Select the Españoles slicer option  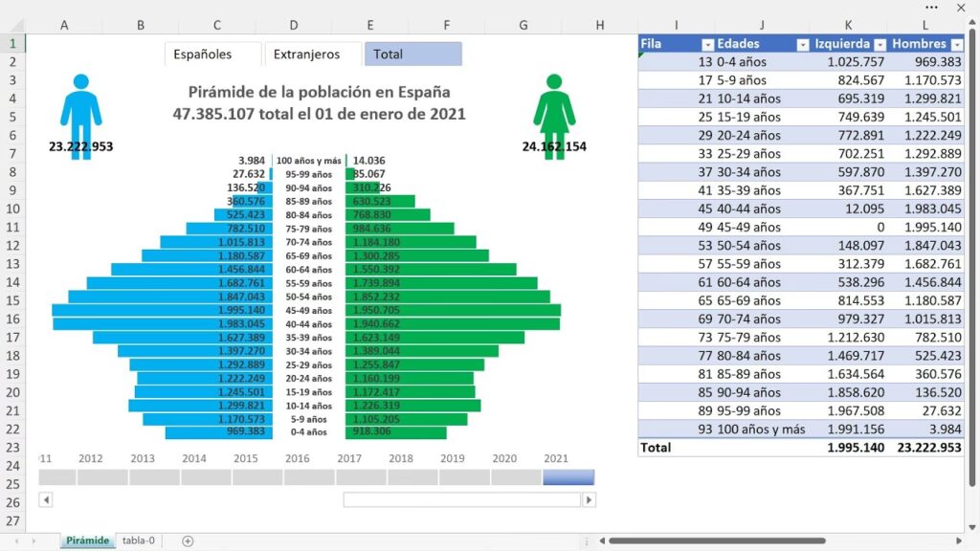(x=212, y=55)
